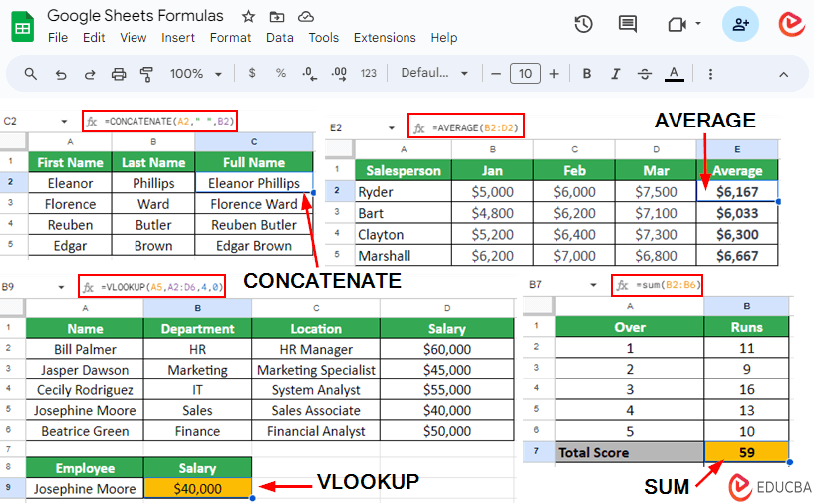Select cell Eleanor Phillips

pos(254,183)
